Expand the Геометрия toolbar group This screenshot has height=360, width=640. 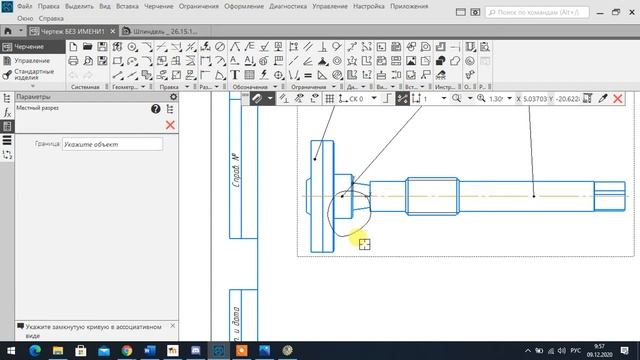pos(143,87)
